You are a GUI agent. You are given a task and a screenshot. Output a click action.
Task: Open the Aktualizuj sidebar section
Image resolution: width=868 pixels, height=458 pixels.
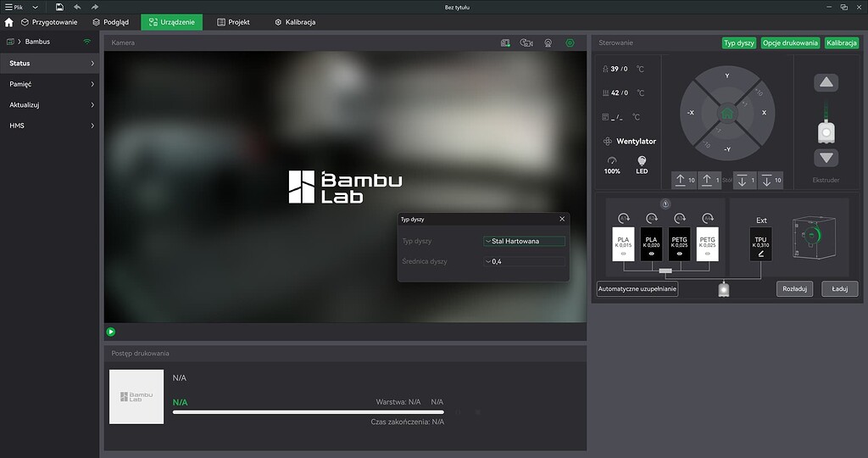tap(50, 104)
